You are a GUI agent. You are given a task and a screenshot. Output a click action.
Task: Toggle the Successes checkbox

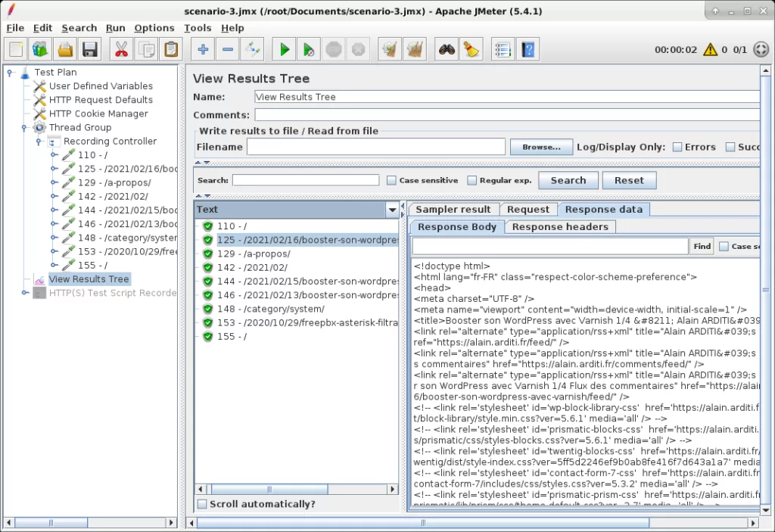coord(730,147)
